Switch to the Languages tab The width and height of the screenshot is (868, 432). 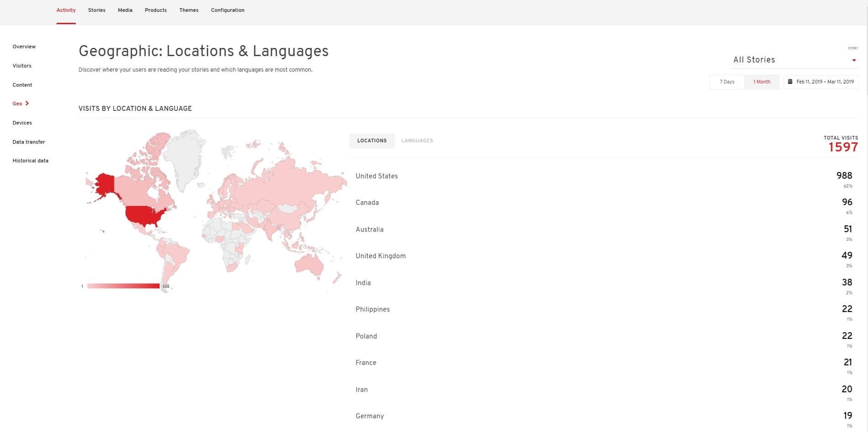click(417, 141)
